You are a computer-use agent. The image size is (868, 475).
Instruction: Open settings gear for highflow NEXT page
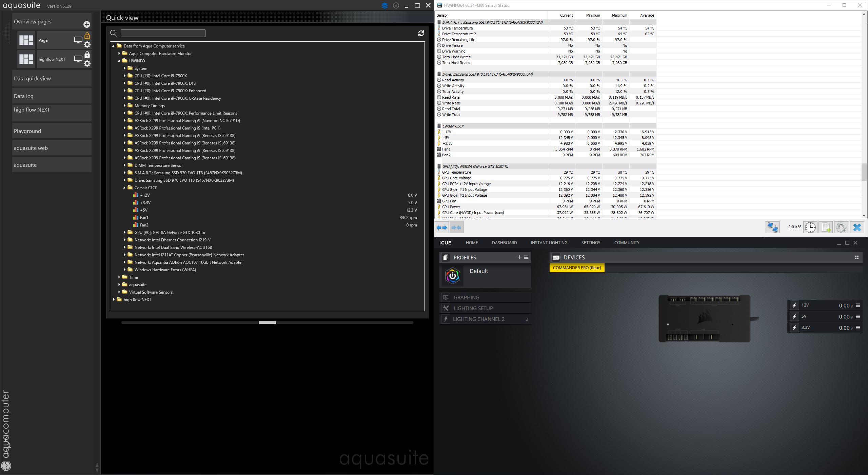click(87, 63)
